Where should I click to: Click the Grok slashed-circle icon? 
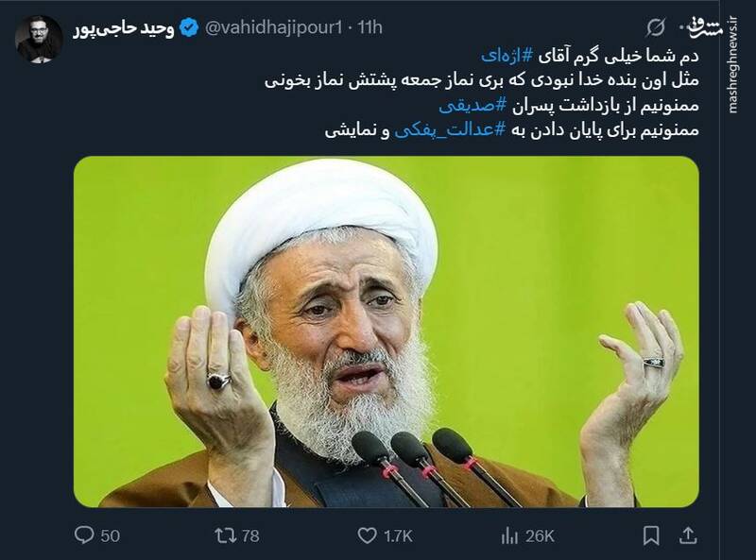pos(655,27)
